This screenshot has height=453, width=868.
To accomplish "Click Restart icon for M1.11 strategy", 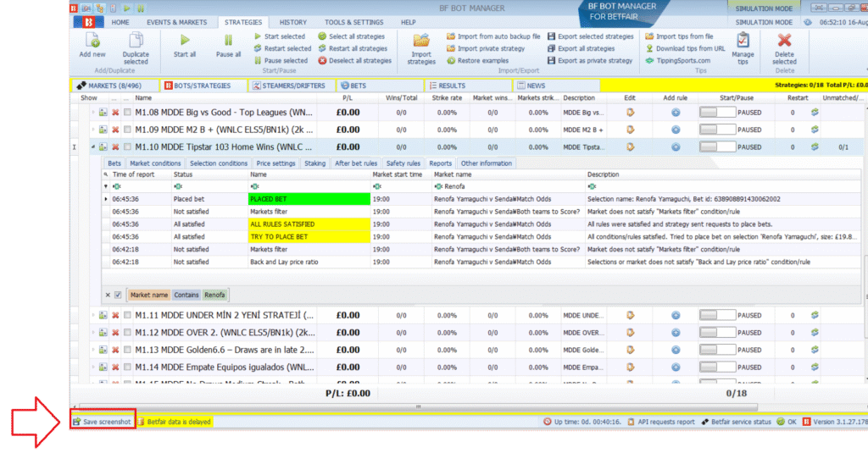I will point(815,315).
